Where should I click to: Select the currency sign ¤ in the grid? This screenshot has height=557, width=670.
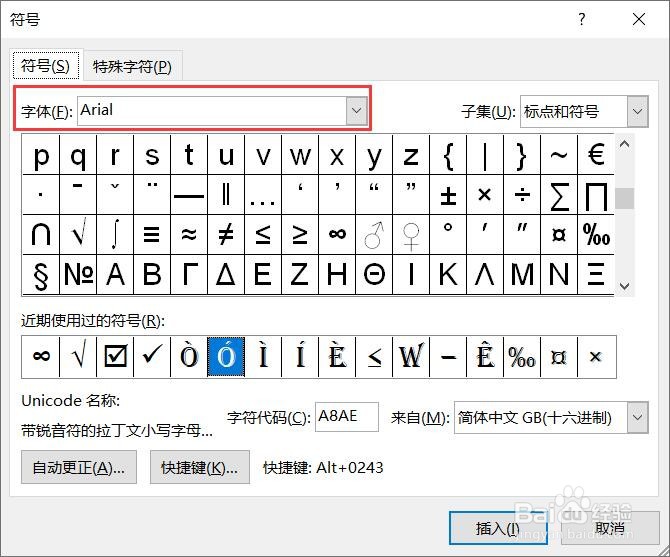click(559, 235)
